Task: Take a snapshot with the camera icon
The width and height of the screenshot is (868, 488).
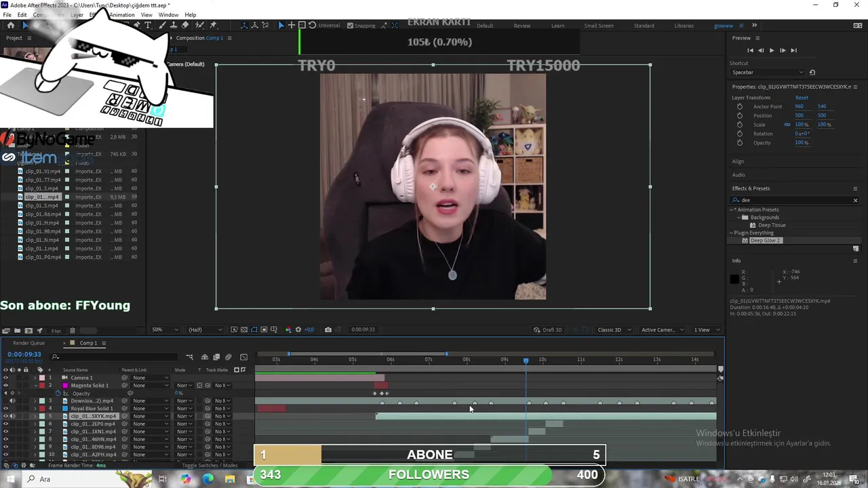Action: coord(328,329)
